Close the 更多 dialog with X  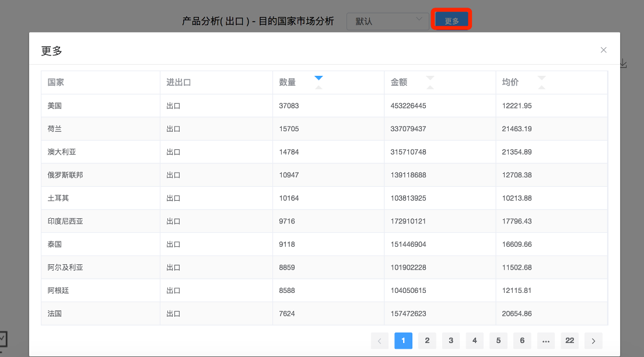603,50
